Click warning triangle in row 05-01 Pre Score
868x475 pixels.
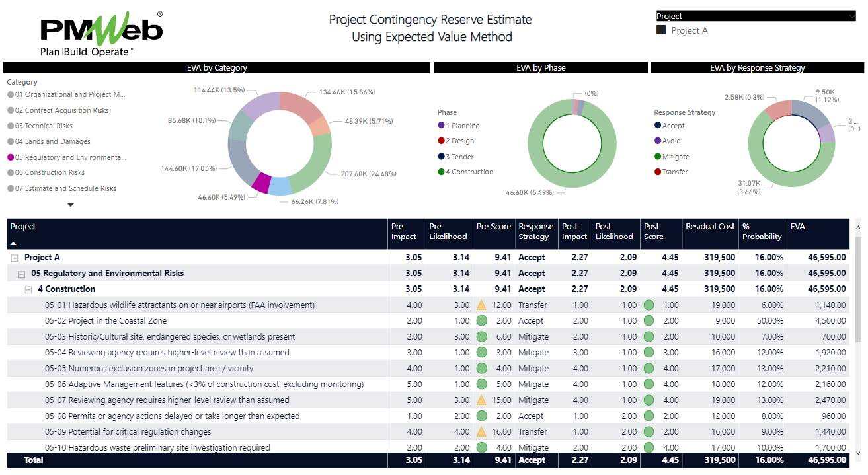click(481, 305)
